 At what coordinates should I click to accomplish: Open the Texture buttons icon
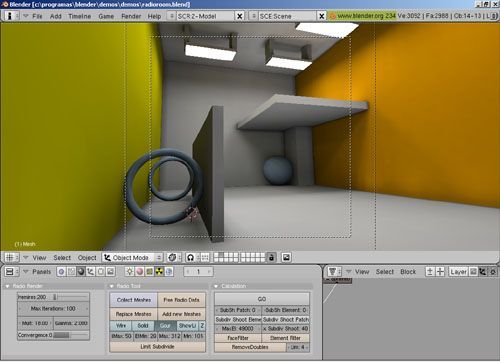pyautogui.click(x=149, y=272)
